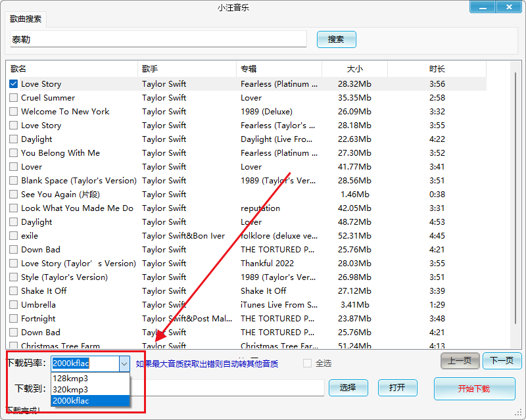This screenshot has height=420, width=526.
Task: Tick the Blank Space (Taylor's Version) checkbox
Action: point(13,181)
